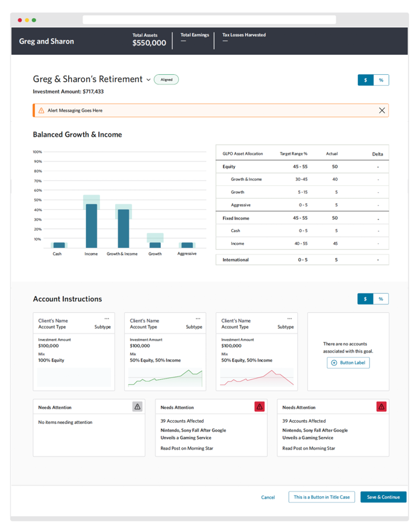Screen dimensions: 420x527
Task: Click the plus circle icon in Button Label
Action: (x=334, y=362)
